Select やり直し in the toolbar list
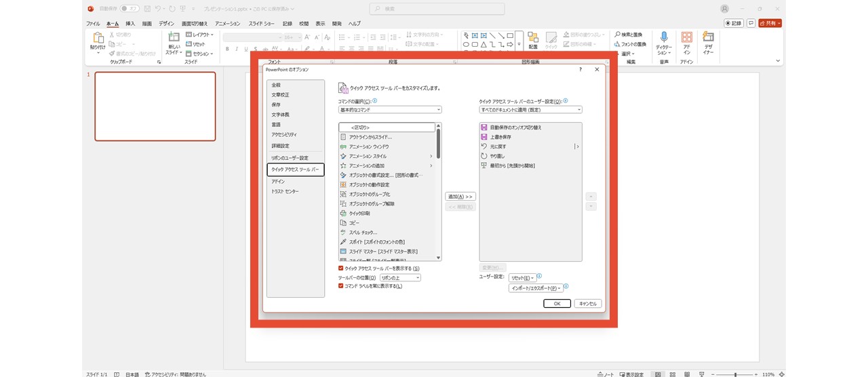Image resolution: width=868 pixels, height=377 pixels. pos(530,156)
